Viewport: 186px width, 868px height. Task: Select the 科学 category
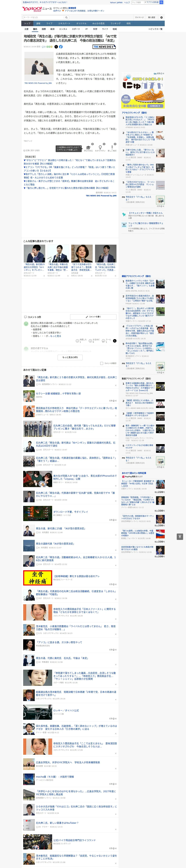95,29
